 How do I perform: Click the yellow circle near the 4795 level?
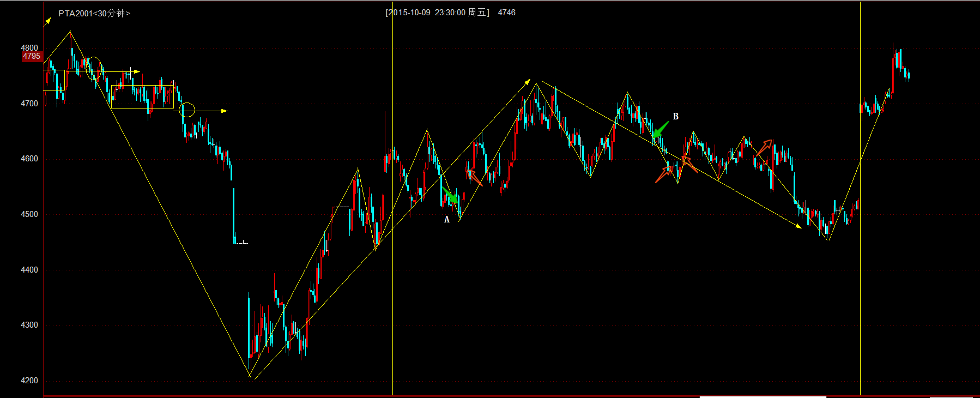[x=94, y=68]
